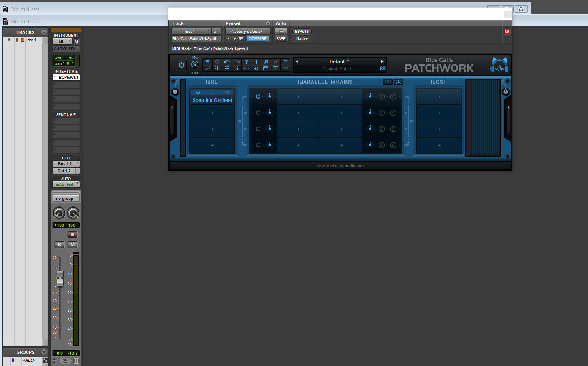Click the about info icon
Viewport: 588px width, 366px height.
tap(256, 62)
